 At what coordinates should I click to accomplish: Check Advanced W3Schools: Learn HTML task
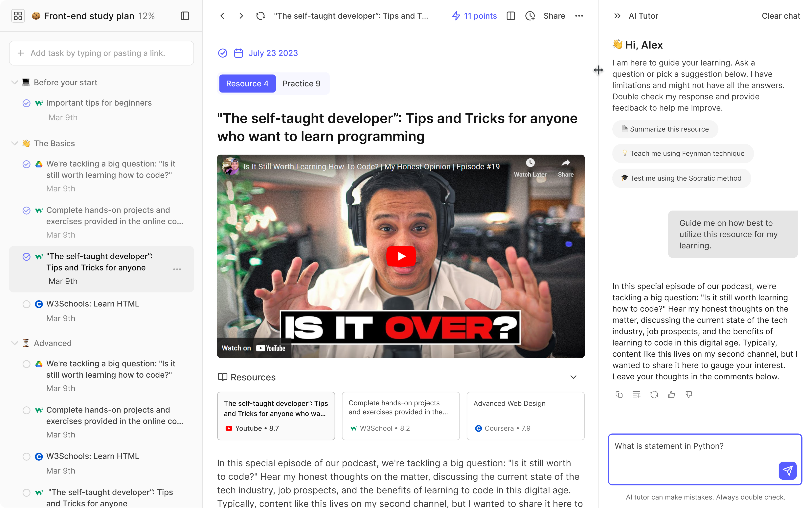27,457
